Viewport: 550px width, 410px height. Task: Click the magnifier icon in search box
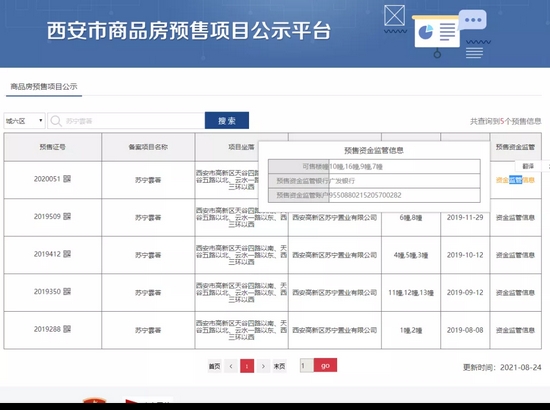[56, 121]
